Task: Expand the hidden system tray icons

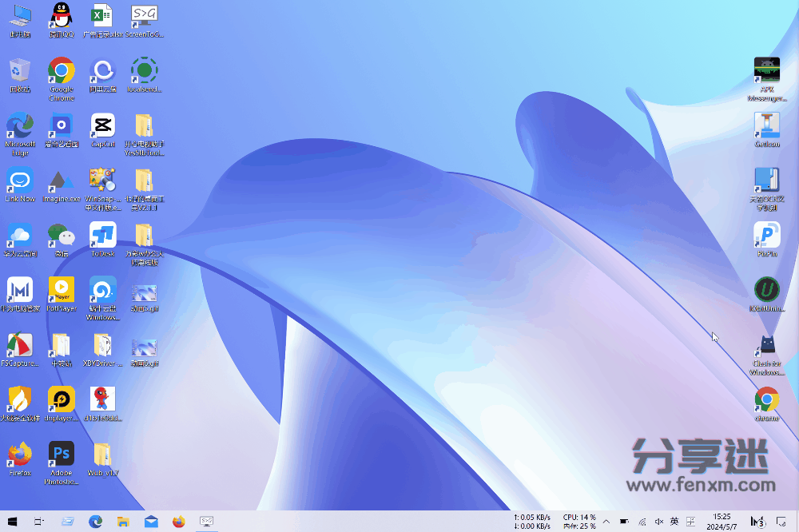Action: [606, 522]
